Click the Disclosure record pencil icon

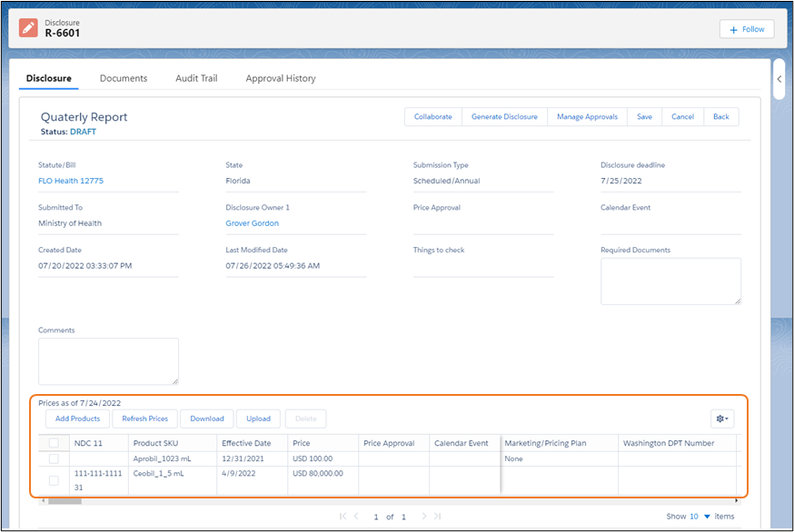[x=28, y=28]
